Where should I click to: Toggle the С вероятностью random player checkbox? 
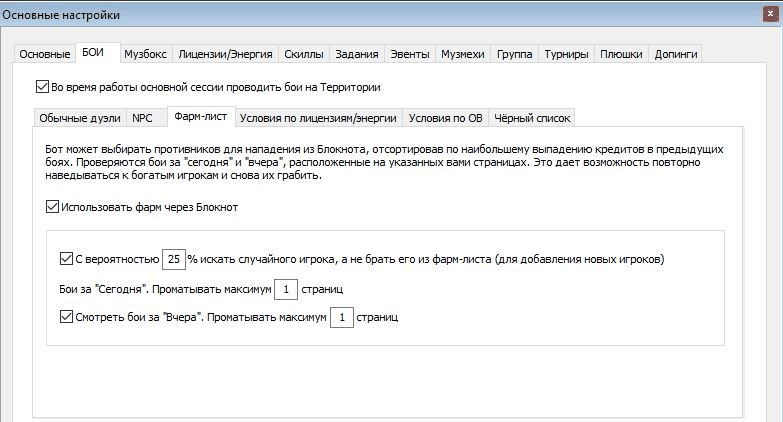(x=66, y=259)
